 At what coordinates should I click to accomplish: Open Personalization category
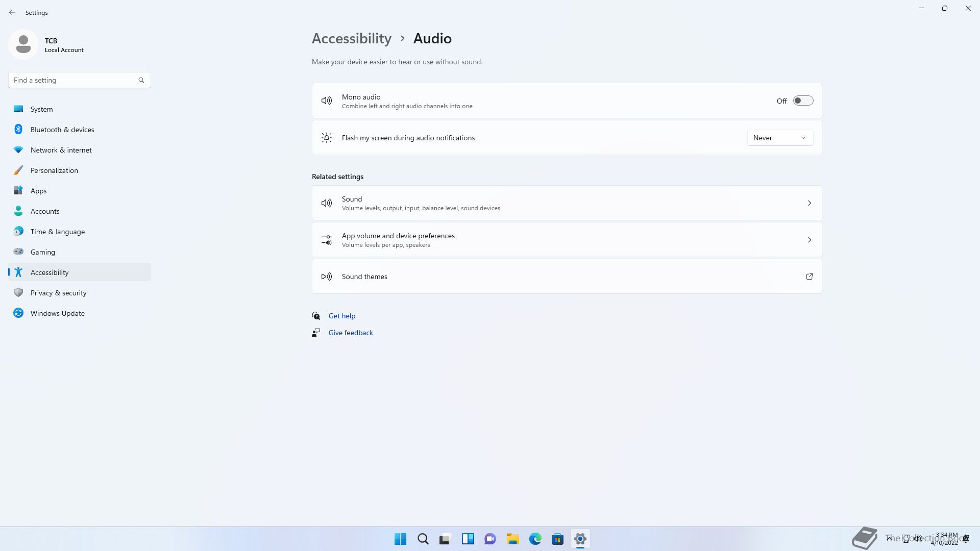point(79,170)
